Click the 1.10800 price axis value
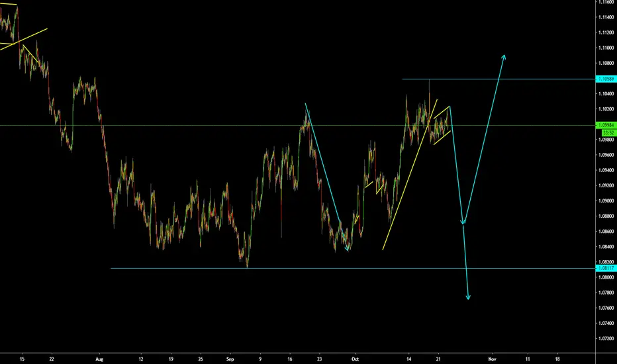The image size is (617, 364). click(x=606, y=63)
